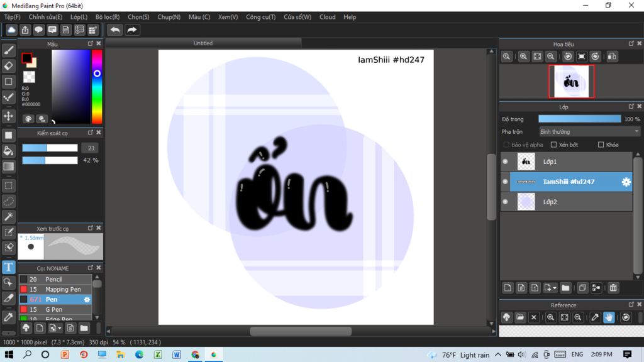Screen dimensions: 644x362
Task: Duplicate the selected layer
Action: click(582, 288)
